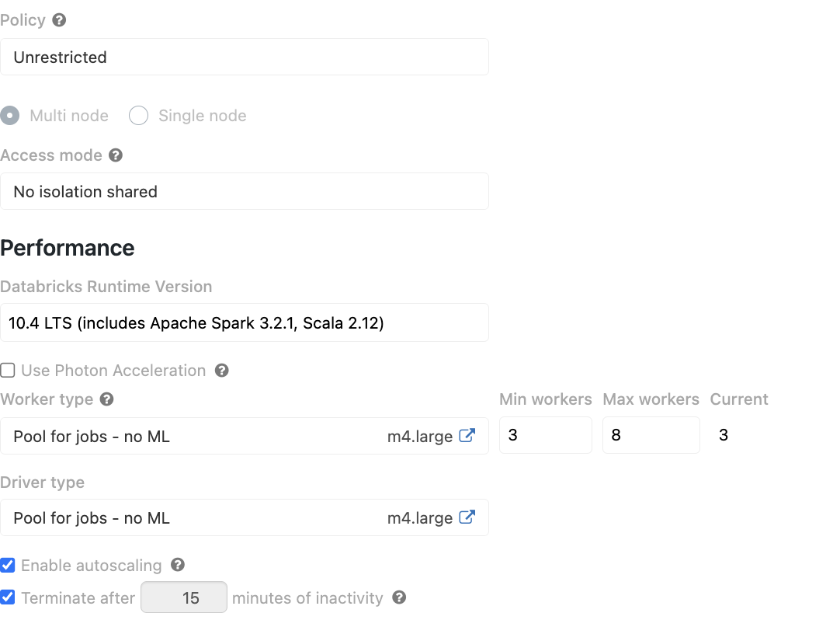
Task: Open worker m4.large instance details external link
Action: [x=467, y=436]
